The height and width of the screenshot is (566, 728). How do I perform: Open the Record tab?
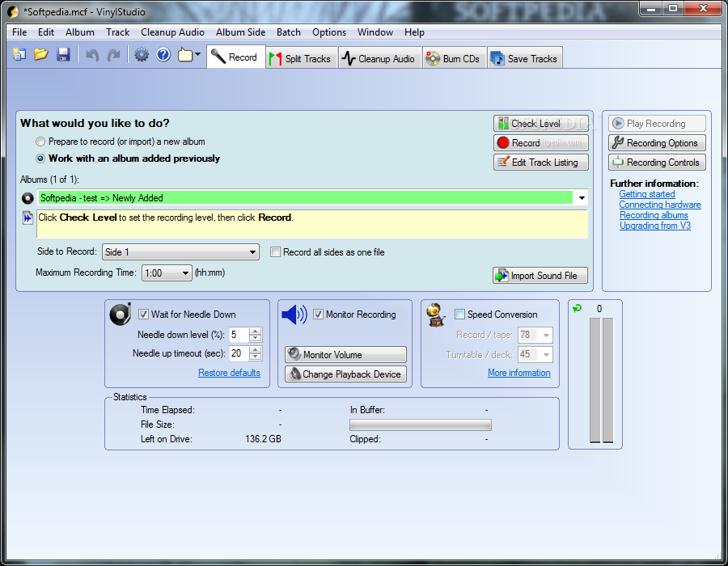pos(236,57)
